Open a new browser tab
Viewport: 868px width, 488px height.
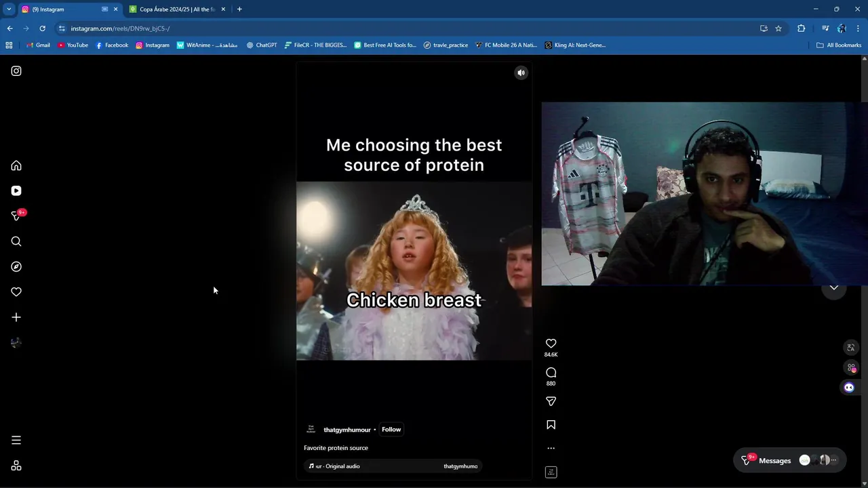(x=239, y=9)
